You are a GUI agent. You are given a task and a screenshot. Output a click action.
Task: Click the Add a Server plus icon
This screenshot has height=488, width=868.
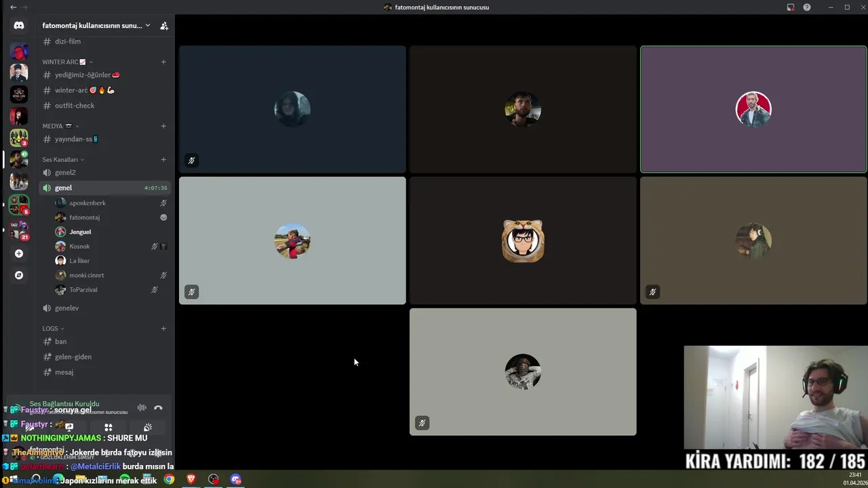click(x=19, y=253)
